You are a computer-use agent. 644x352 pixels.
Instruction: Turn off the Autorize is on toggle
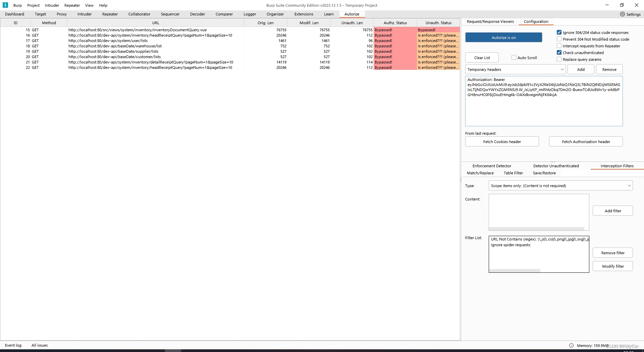pyautogui.click(x=503, y=37)
